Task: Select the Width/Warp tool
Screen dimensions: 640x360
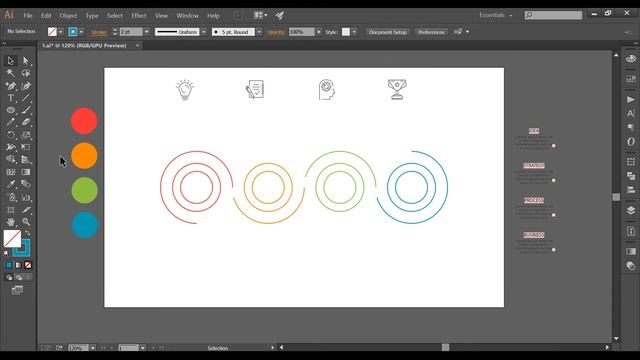Action: click(x=11, y=147)
